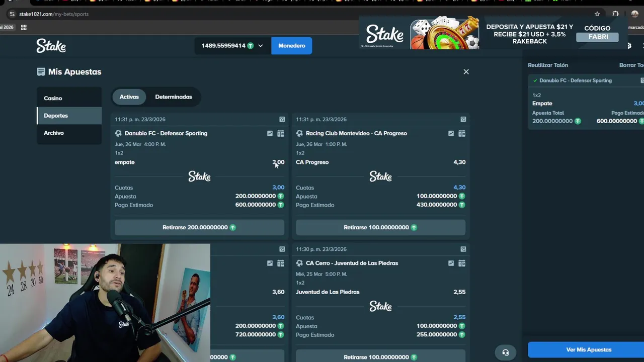Click the Stake logo in the header
Image resolution: width=644 pixels, height=362 pixels.
(51, 46)
